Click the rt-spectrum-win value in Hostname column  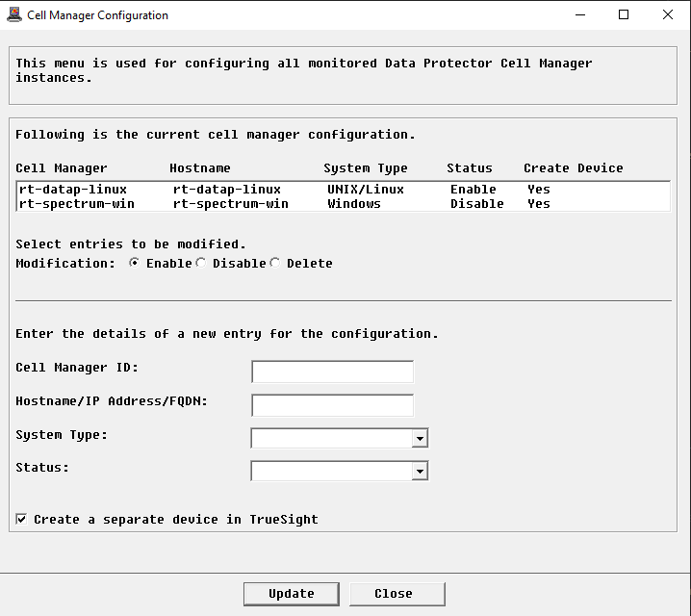(x=230, y=204)
